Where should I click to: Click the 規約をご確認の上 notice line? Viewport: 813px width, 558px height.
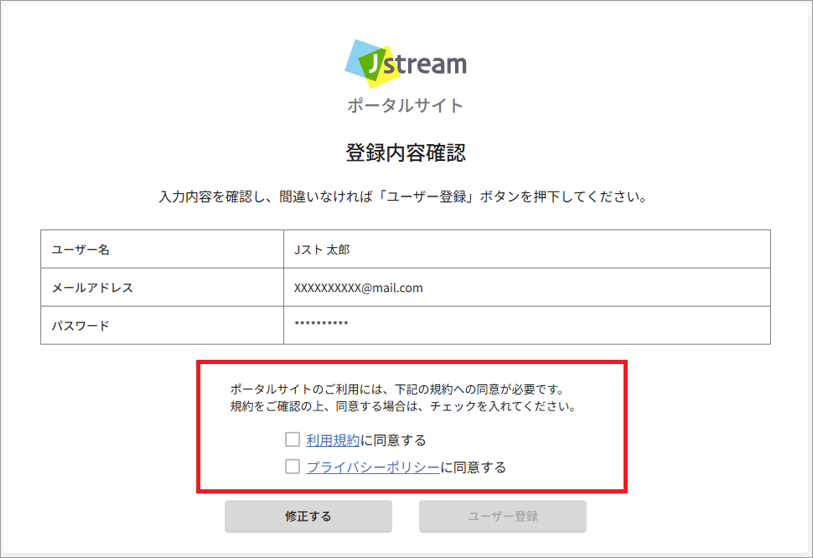pyautogui.click(x=403, y=406)
